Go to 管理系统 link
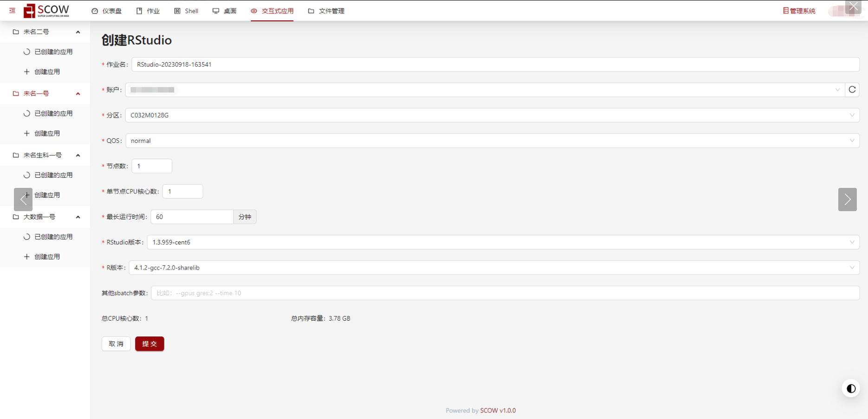The height and width of the screenshot is (419, 868). coord(799,11)
